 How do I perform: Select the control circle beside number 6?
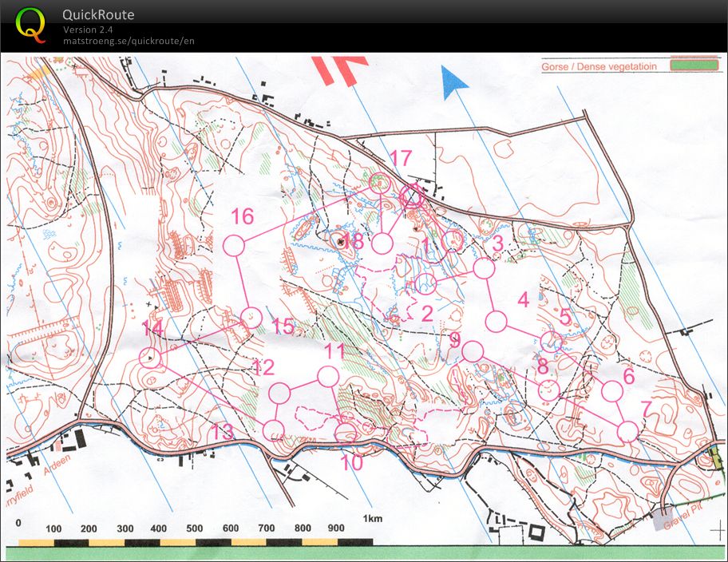click(612, 391)
